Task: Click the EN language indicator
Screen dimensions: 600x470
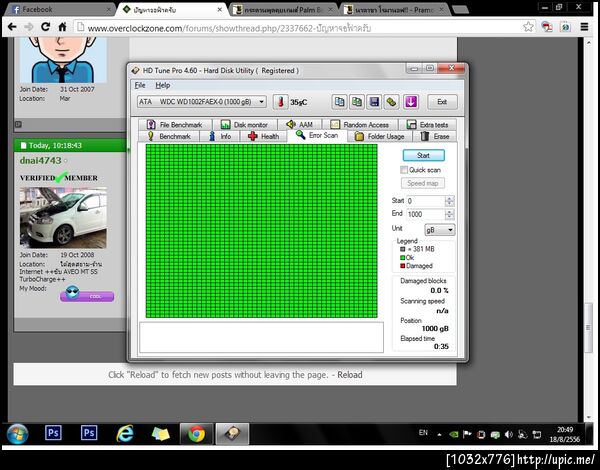Action: (x=423, y=433)
